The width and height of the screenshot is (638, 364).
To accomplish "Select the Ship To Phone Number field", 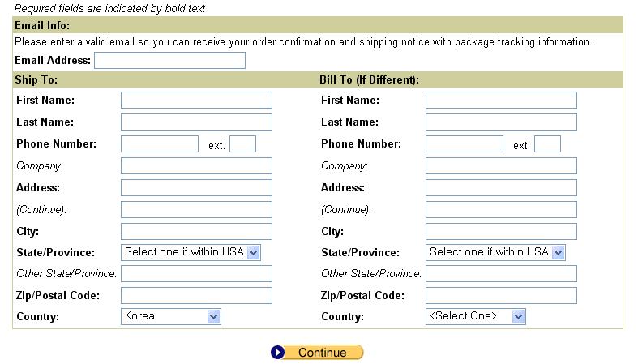I will pos(160,144).
